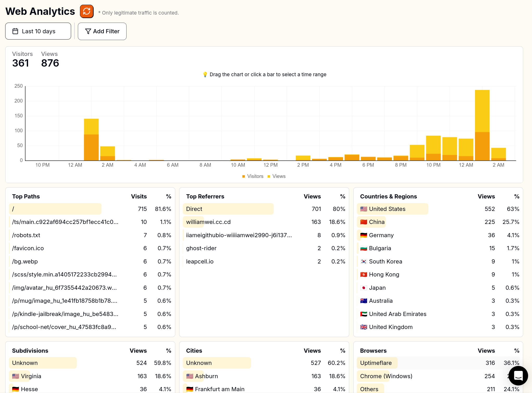
Task: Click the lightbulb hint icon
Action: pos(205,75)
